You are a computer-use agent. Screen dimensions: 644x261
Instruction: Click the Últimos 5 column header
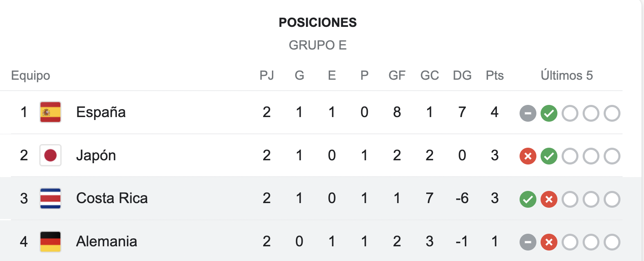pos(567,76)
